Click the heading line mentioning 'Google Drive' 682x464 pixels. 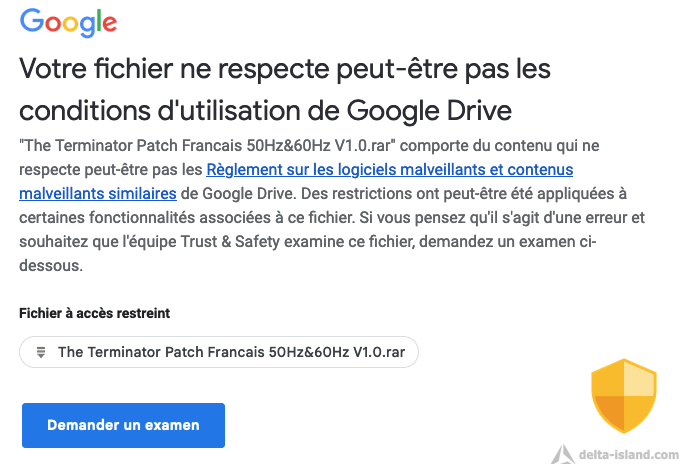point(265,110)
